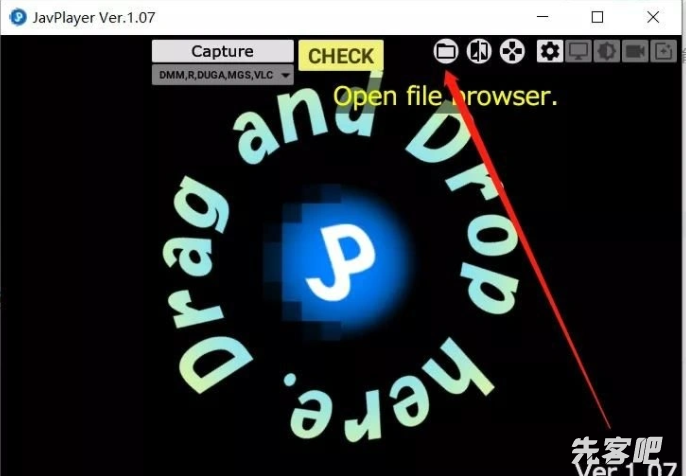This screenshot has height=476, width=686.
Task: Click the video camera record icon
Action: point(635,51)
